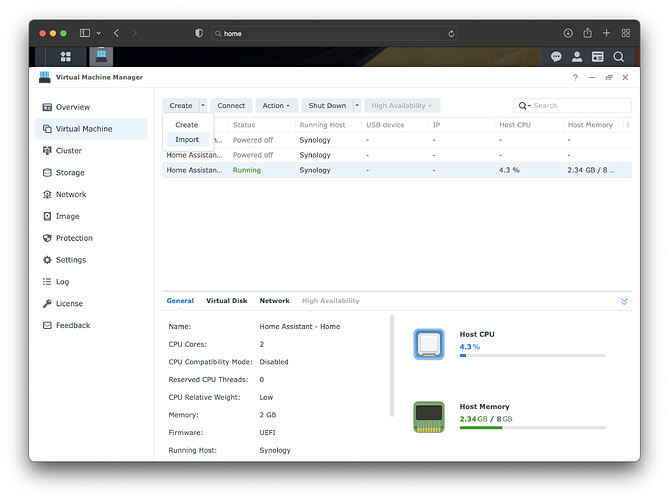The image size is (669, 500).
Task: Click the Safari address bar
Action: [334, 33]
